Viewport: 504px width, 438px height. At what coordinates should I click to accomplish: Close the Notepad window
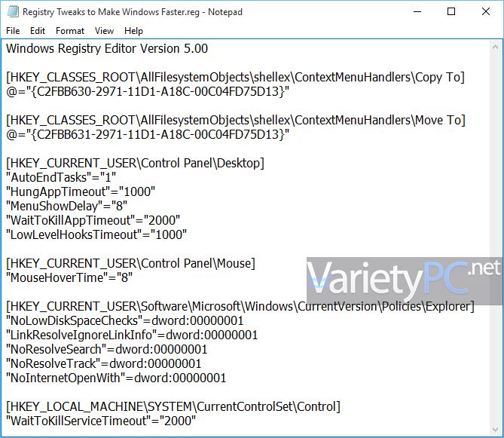pos(486,11)
